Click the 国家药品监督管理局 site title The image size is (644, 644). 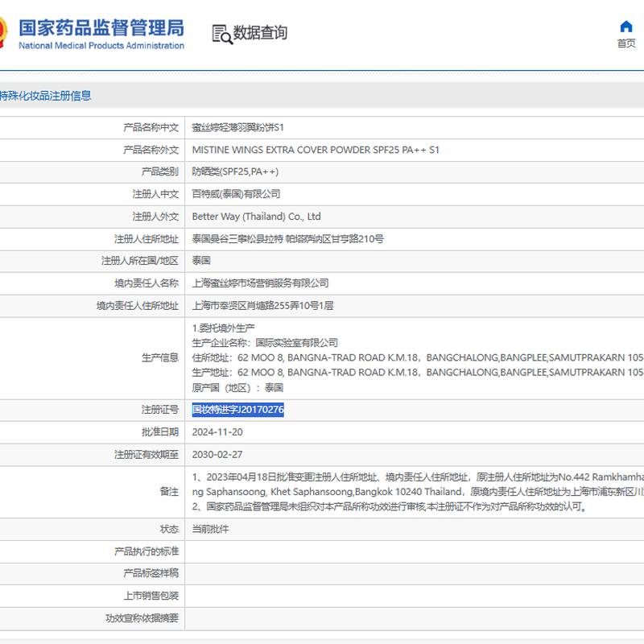click(101, 27)
